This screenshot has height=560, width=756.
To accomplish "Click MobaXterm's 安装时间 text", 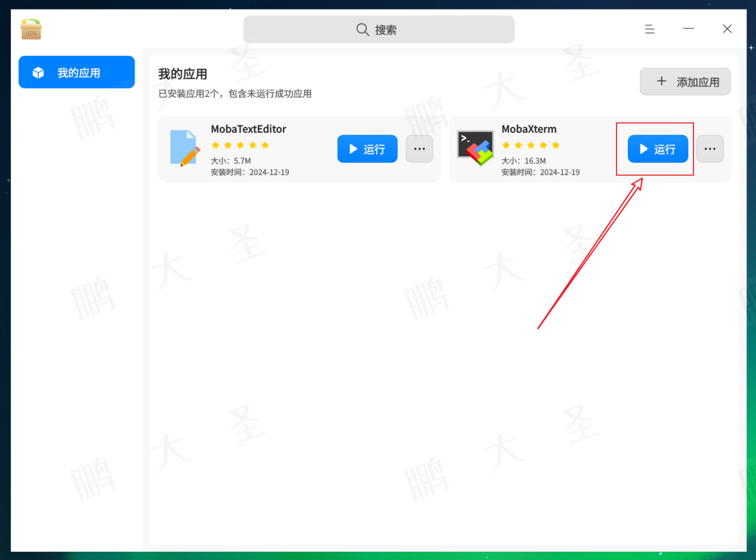I will [x=541, y=172].
